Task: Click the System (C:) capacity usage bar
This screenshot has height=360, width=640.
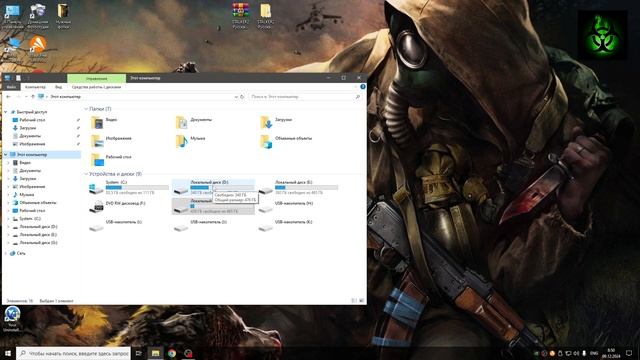Action: click(x=137, y=187)
